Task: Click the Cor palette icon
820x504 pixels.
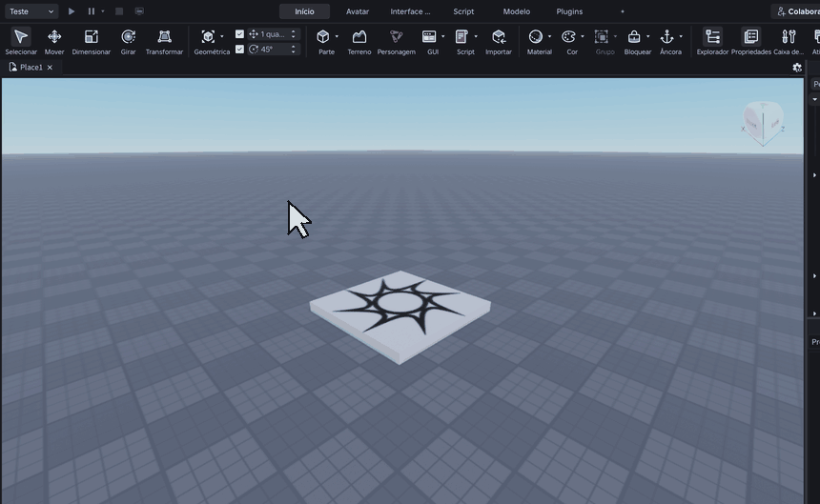Action: click(568, 36)
